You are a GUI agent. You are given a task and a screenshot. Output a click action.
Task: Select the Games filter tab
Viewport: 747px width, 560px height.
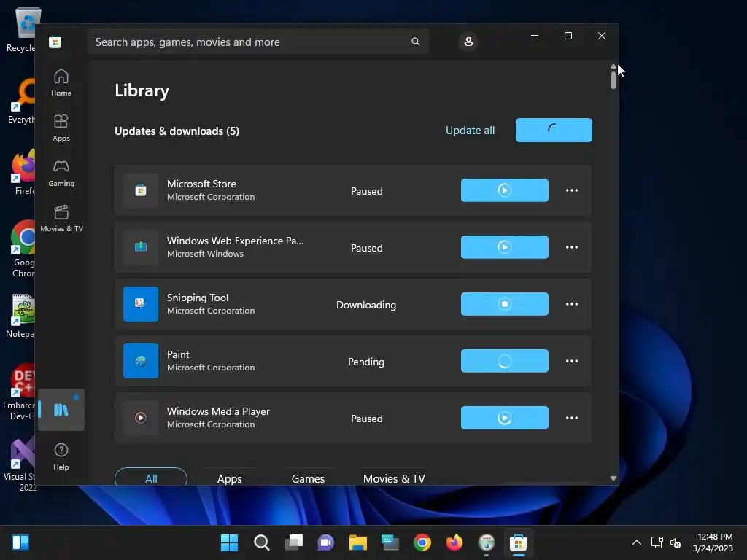click(309, 478)
